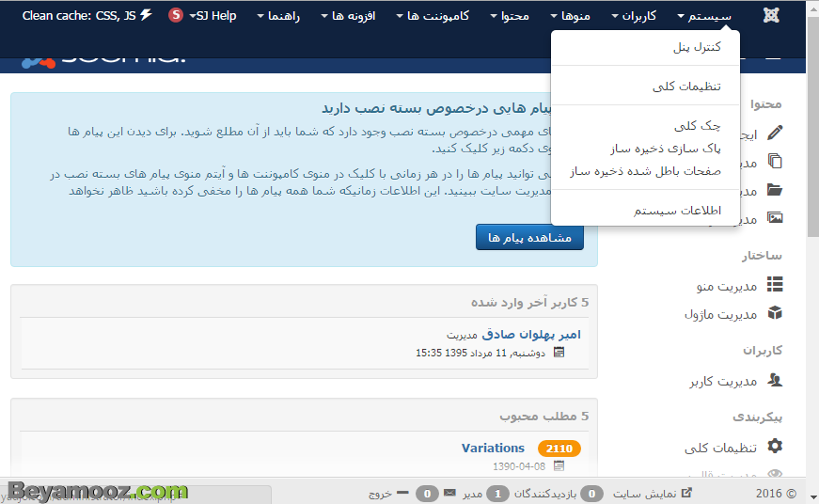The image size is (819, 504).
Task: Click the مدیر count badge showing 1
Action: (497, 493)
